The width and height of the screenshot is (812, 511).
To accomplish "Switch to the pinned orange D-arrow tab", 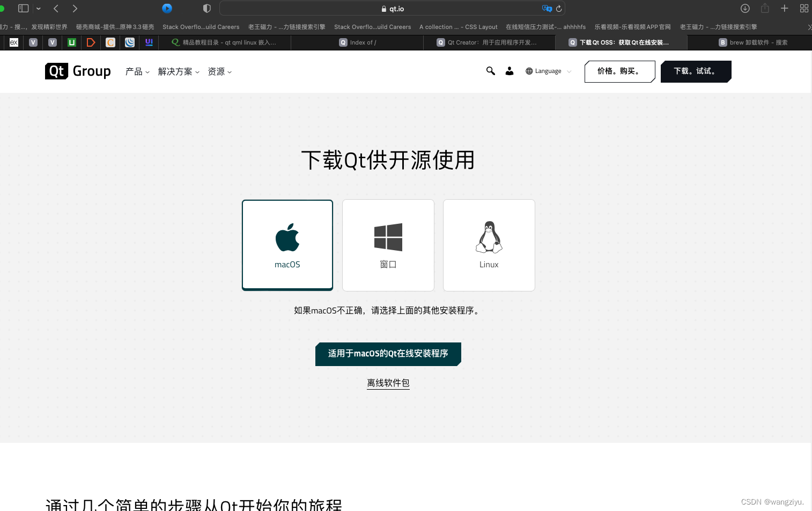I will (91, 42).
